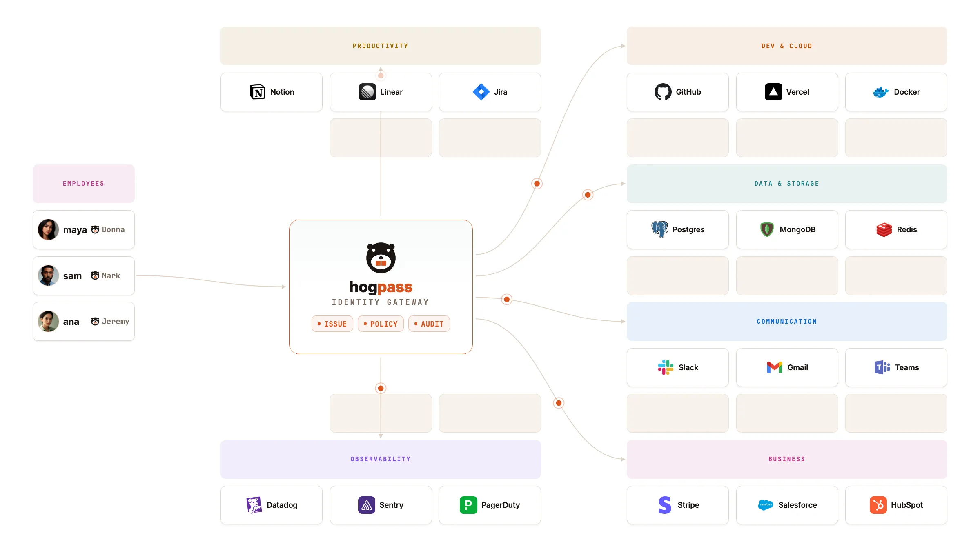Click the "PagerDuty" label text
This screenshot has width=980, height=551.
501,505
